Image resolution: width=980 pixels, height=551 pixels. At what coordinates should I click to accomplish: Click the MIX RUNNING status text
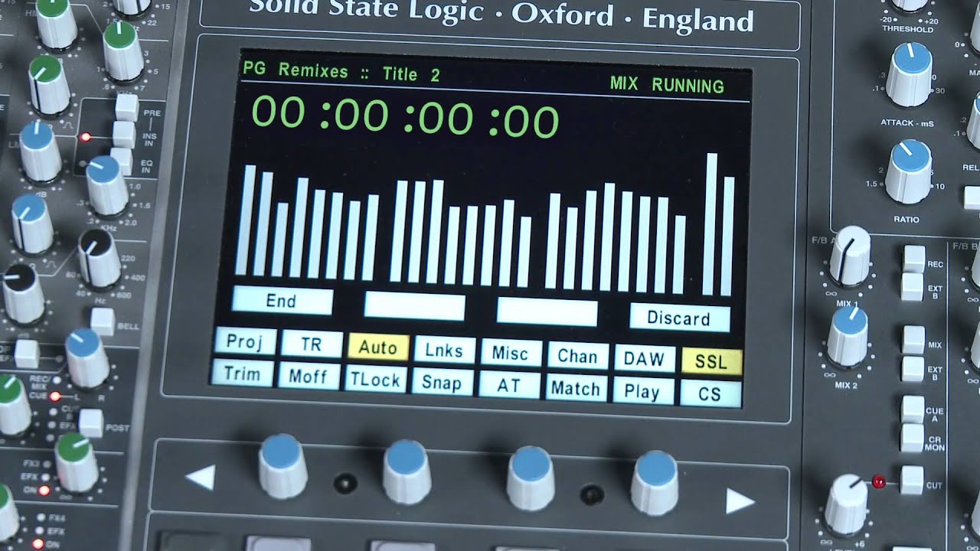(667, 85)
